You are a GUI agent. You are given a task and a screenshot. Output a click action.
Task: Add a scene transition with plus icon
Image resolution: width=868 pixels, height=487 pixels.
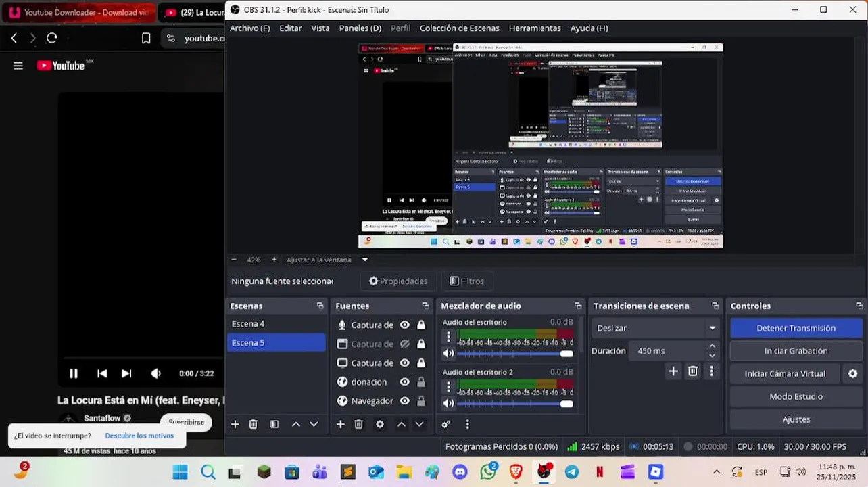click(673, 371)
